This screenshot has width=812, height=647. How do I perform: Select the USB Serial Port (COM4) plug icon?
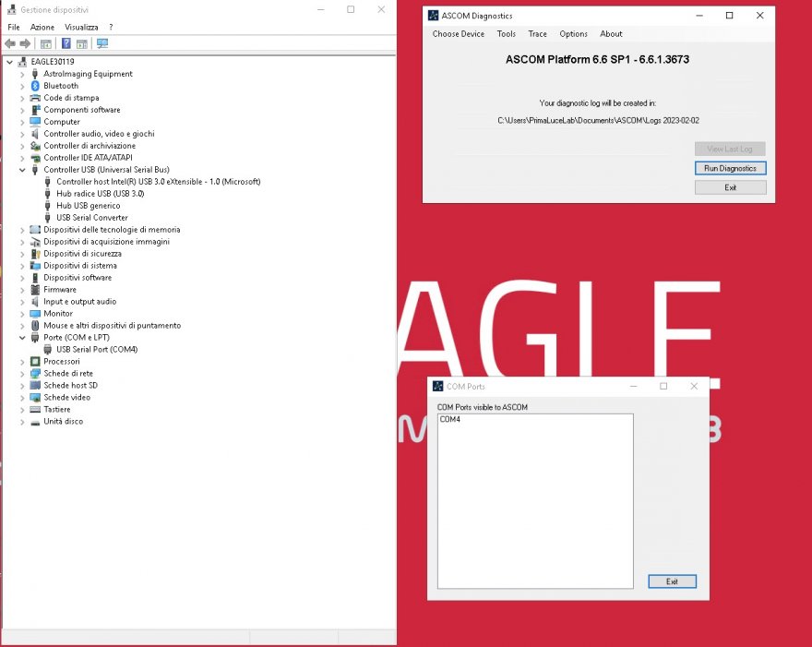pyautogui.click(x=48, y=349)
